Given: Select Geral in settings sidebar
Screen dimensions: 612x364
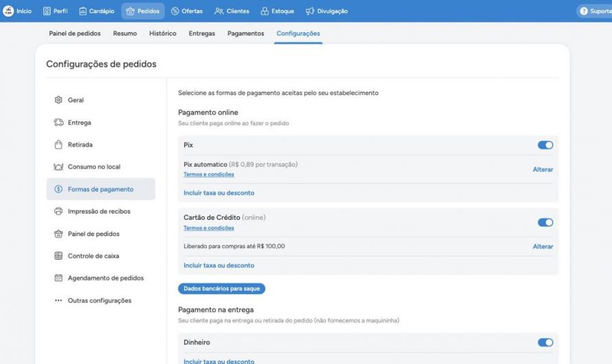Looking at the screenshot, I should 100,100.
